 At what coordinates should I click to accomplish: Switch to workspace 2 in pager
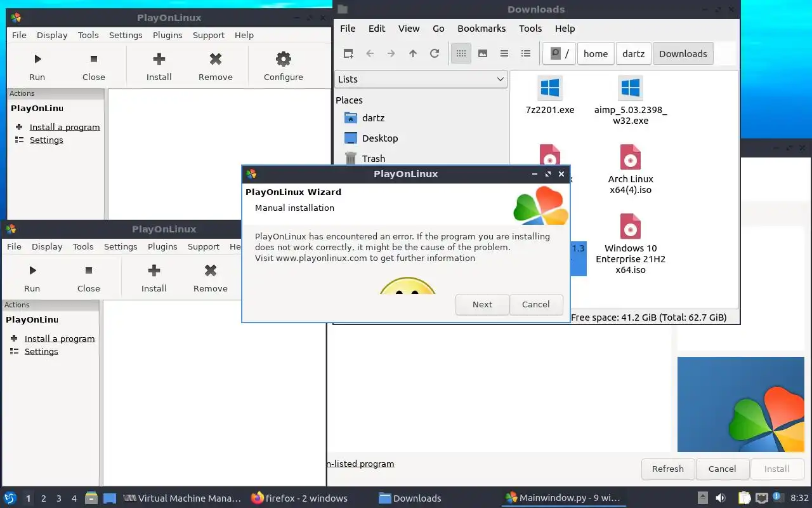(44, 498)
